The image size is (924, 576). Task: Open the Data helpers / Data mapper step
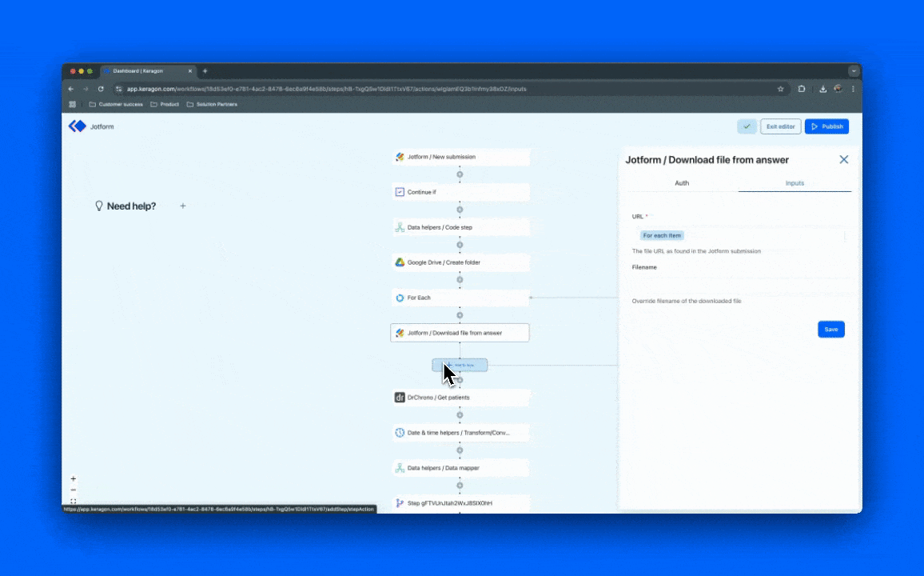pos(460,468)
